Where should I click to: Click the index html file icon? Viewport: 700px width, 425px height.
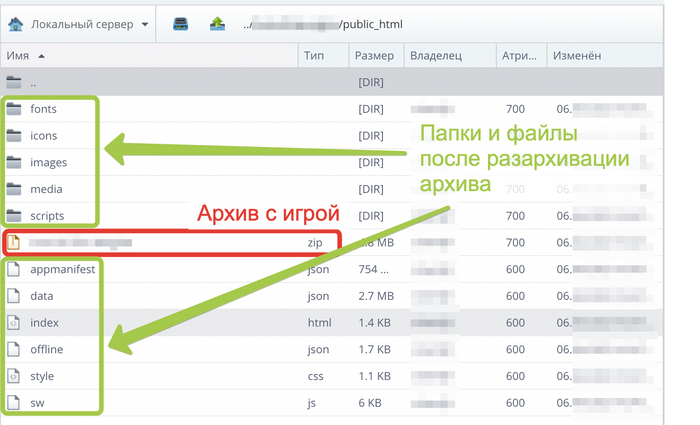(14, 323)
